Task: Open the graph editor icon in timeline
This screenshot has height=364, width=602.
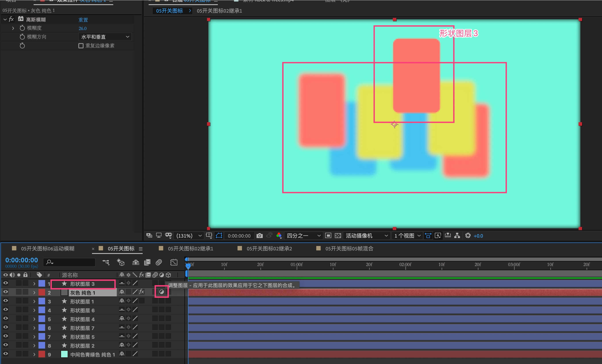Action: point(174,262)
